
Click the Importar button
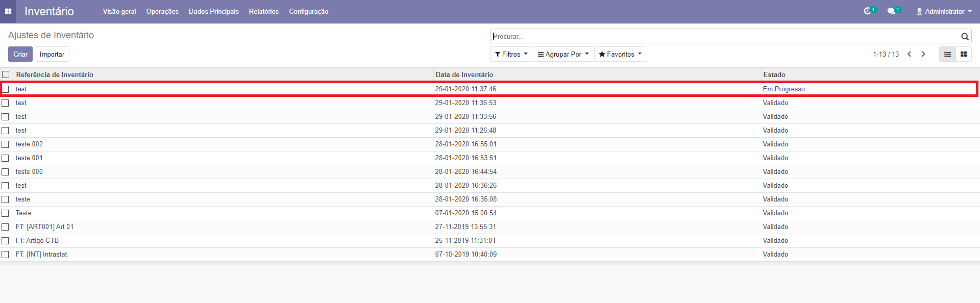[x=52, y=54]
